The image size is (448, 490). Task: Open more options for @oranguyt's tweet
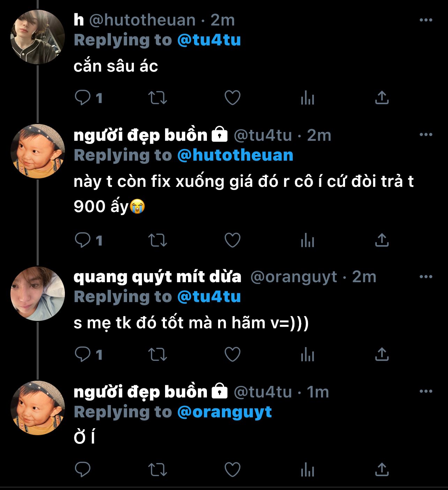pyautogui.click(x=426, y=277)
